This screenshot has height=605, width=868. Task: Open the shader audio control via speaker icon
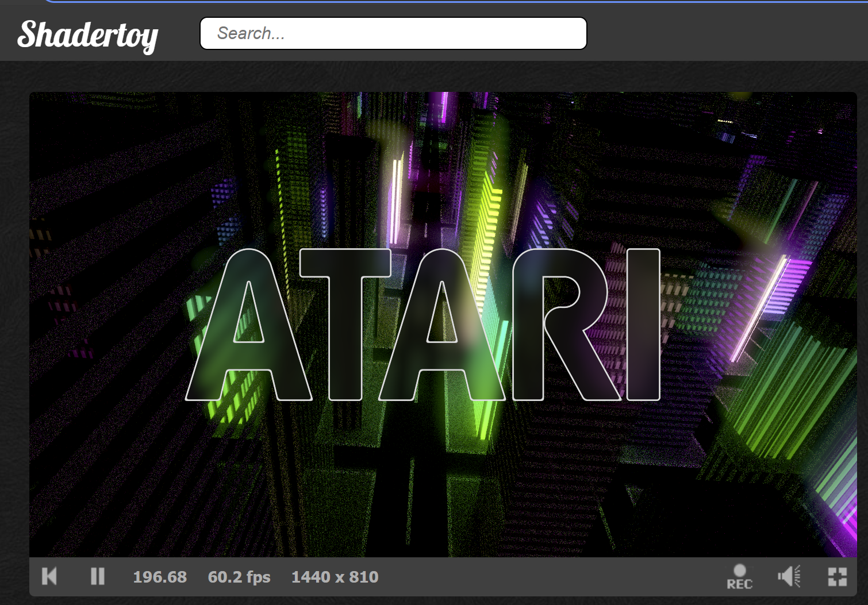point(789,576)
